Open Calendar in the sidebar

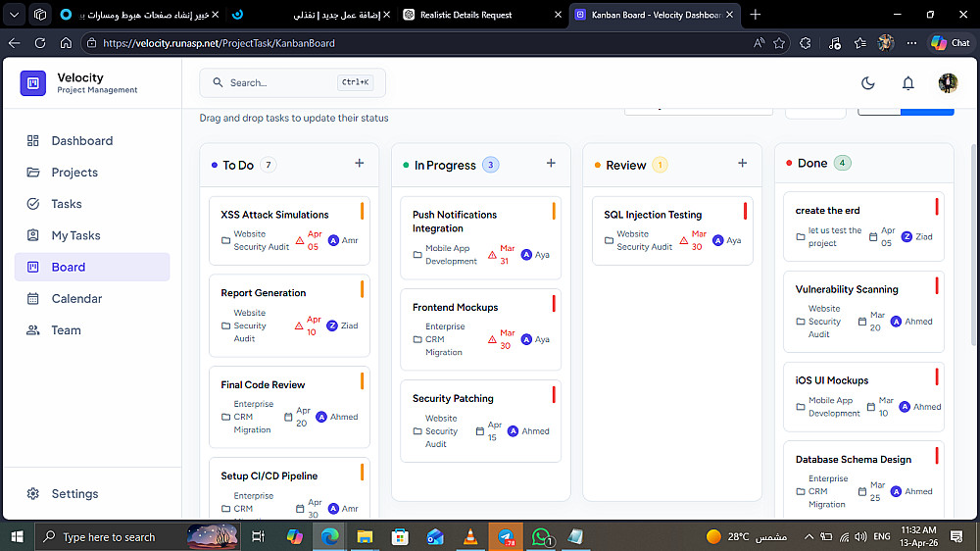pos(92,298)
